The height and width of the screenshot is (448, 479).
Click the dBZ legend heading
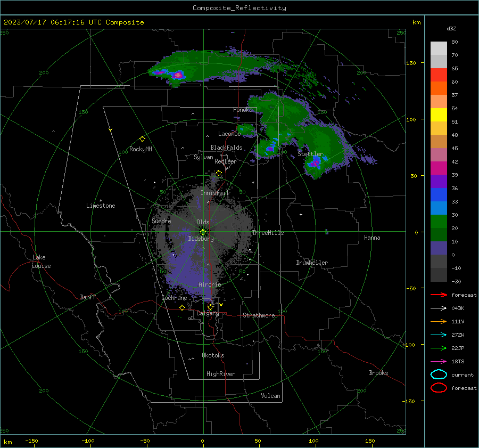tap(451, 29)
